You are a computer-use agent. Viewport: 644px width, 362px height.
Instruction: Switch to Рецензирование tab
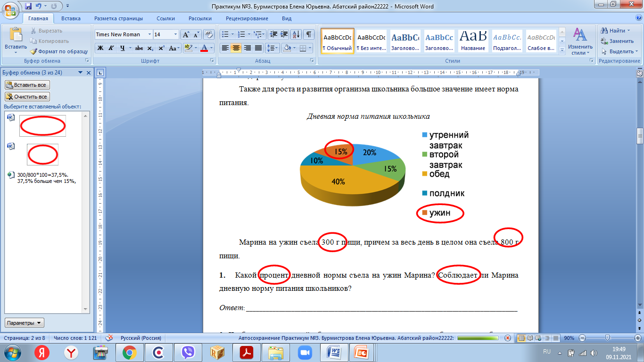coord(247,18)
